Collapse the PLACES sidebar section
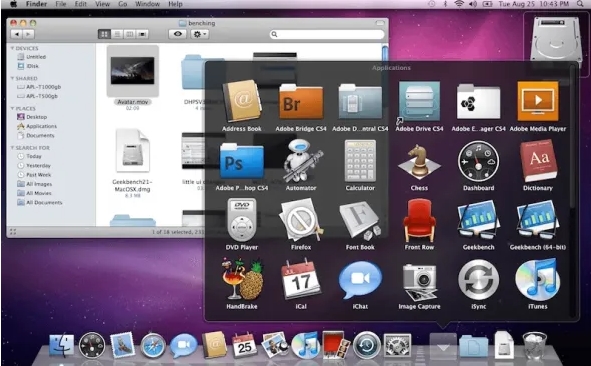The width and height of the screenshot is (591, 366). coord(12,109)
